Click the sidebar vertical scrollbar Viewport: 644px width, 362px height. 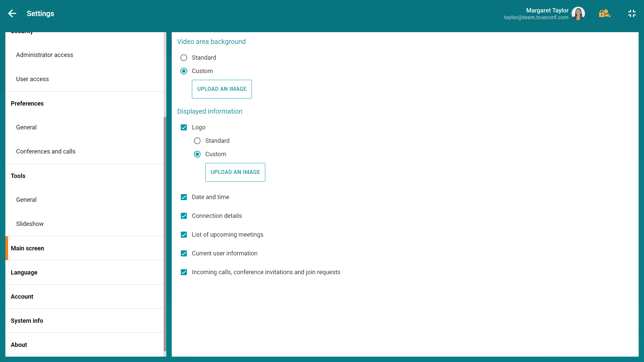165,235
